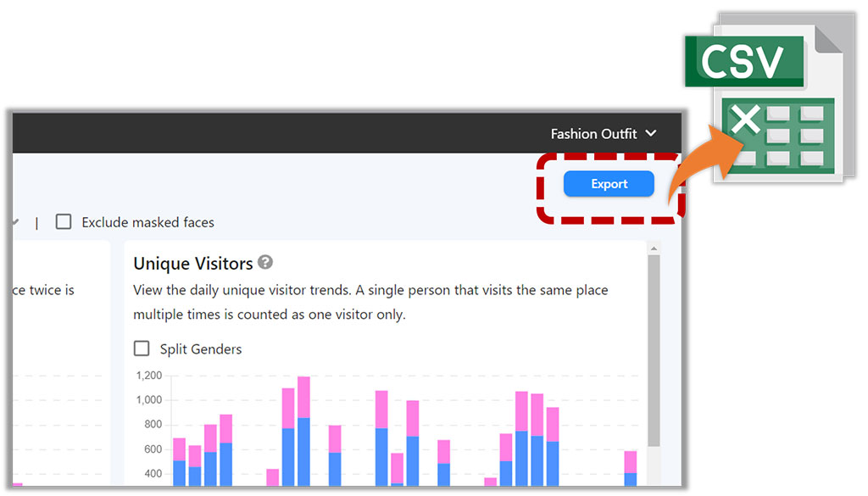Select the blue segment of the tallest bar
Viewport: 868px width, 496px height.
click(303, 451)
